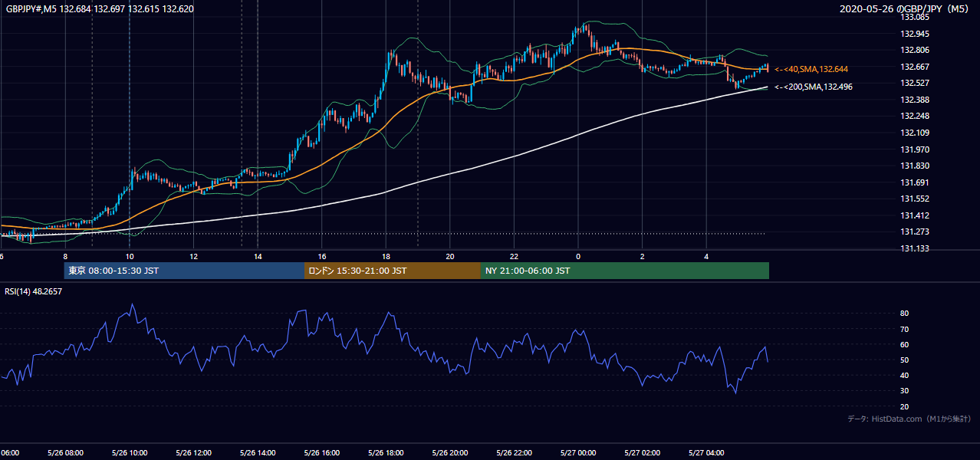
Task: Click the 5/26 08:00 date label
Action: pyautogui.click(x=65, y=453)
